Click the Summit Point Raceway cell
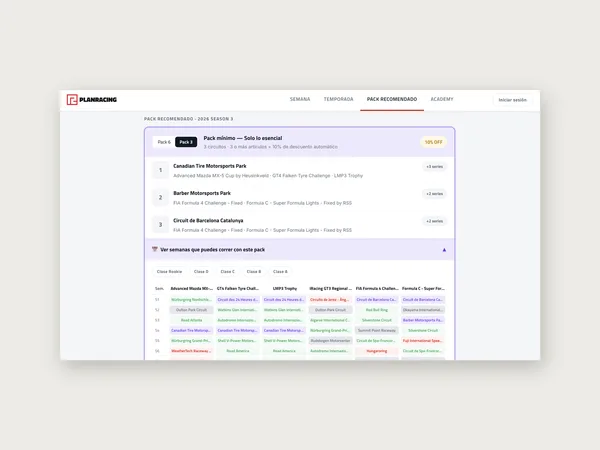 coord(377,330)
